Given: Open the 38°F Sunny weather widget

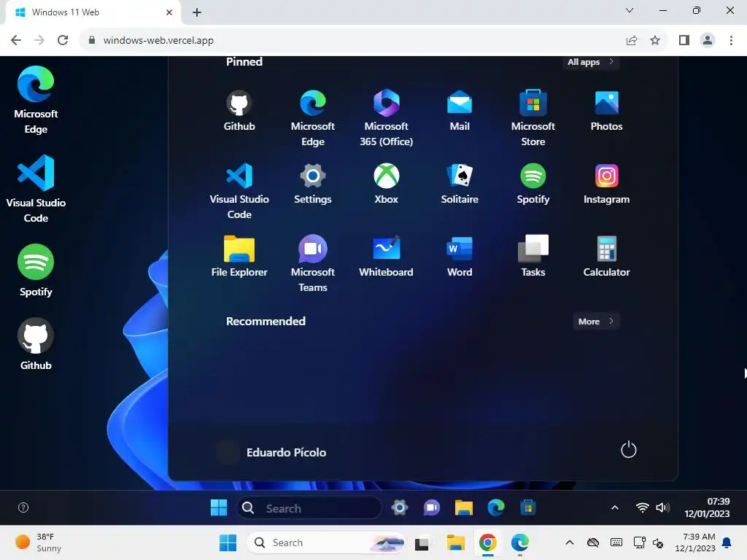Looking at the screenshot, I should [x=38, y=542].
